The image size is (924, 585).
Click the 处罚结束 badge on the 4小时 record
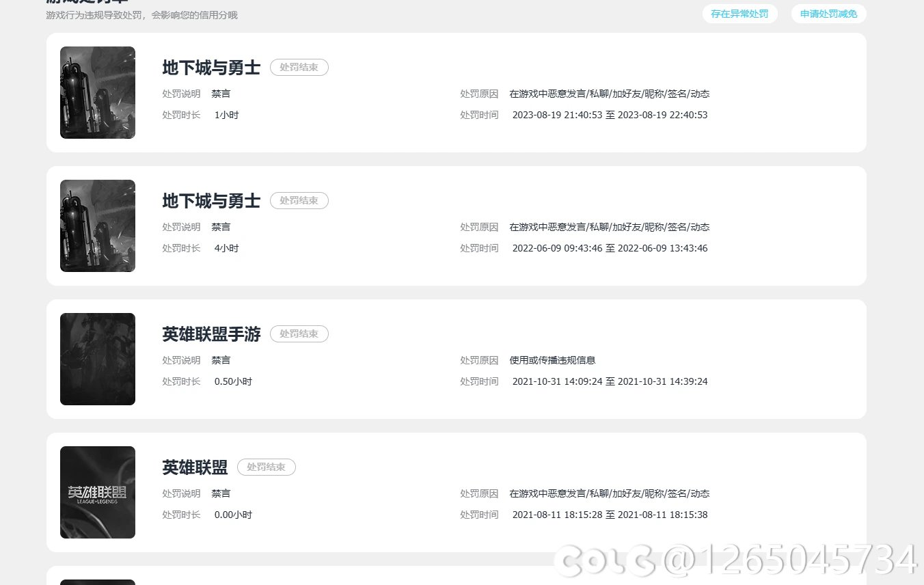point(299,201)
